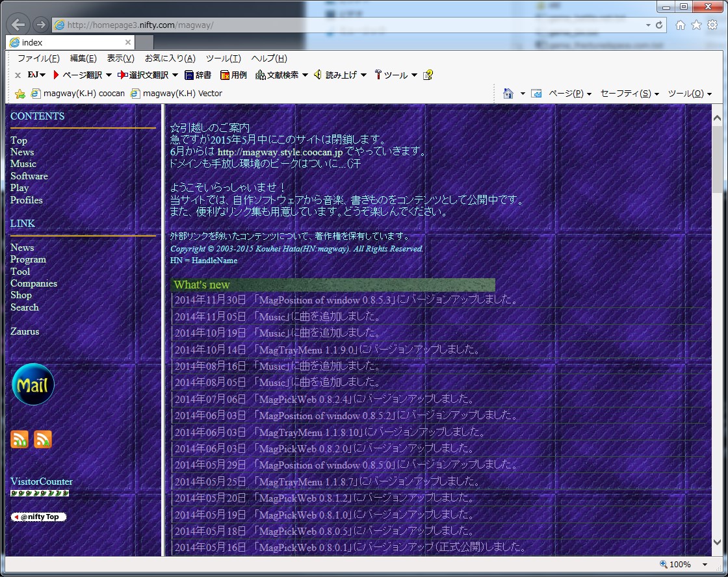Image resolution: width=728 pixels, height=577 pixels.
Task: Click the ページ翻訳 page translation button
Action: (77, 75)
